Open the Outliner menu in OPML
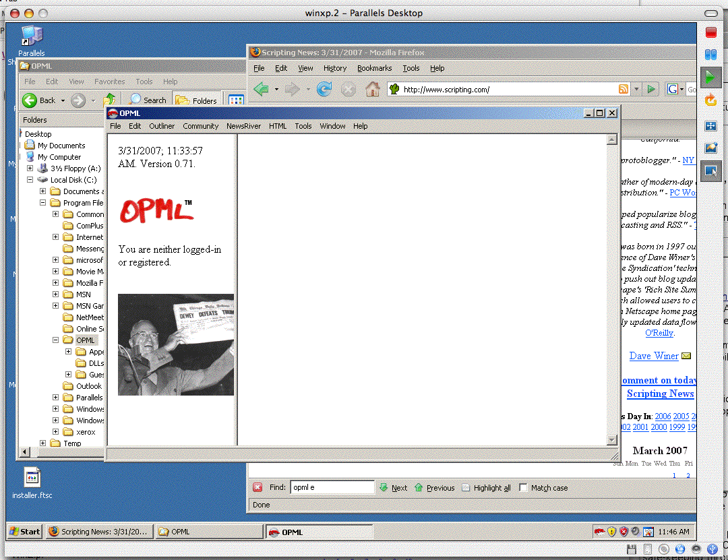The width and height of the screenshot is (728, 560). coord(162,126)
